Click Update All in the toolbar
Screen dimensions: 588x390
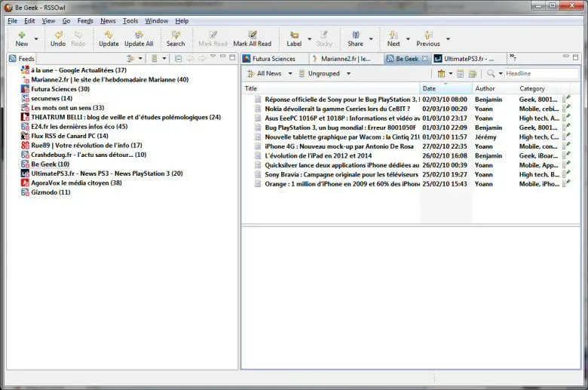coord(139,38)
